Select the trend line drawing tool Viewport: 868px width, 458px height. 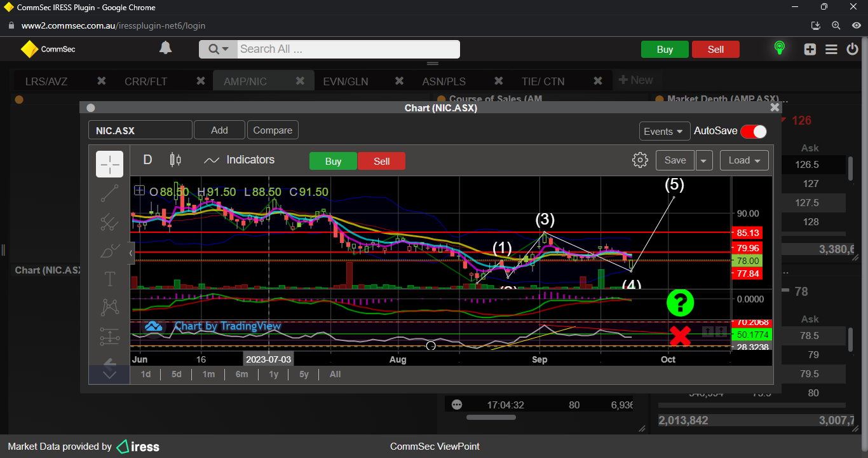(x=109, y=193)
